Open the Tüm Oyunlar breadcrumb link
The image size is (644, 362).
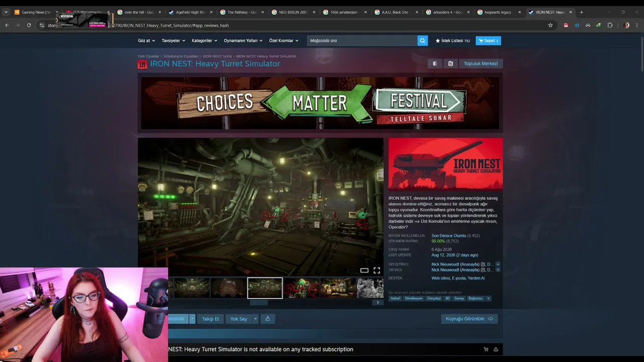[x=148, y=56]
